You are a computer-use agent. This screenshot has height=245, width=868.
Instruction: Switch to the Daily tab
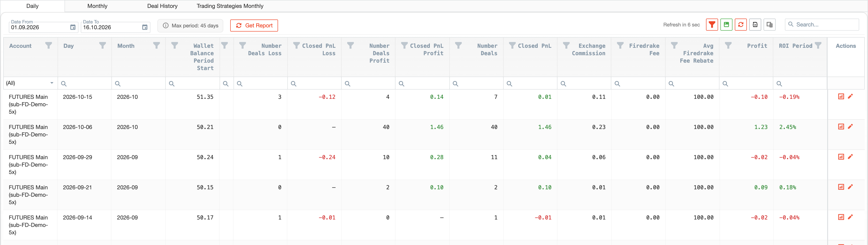click(32, 6)
